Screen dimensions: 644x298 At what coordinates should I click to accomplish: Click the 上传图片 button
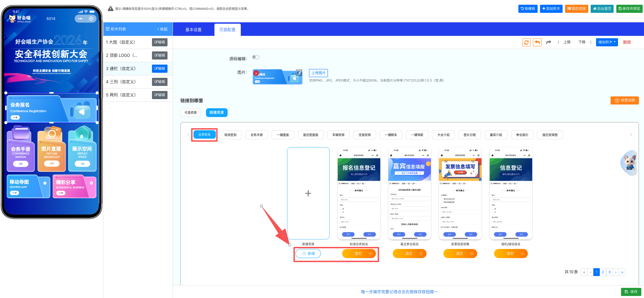pos(318,73)
